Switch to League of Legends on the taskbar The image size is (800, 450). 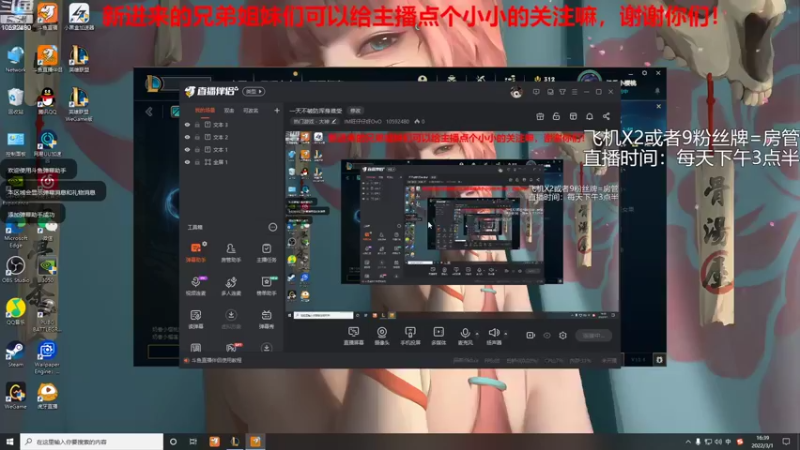coord(235,441)
